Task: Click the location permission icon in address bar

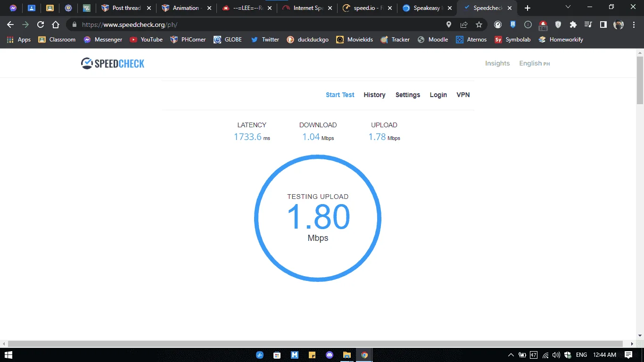Action: 449,25
